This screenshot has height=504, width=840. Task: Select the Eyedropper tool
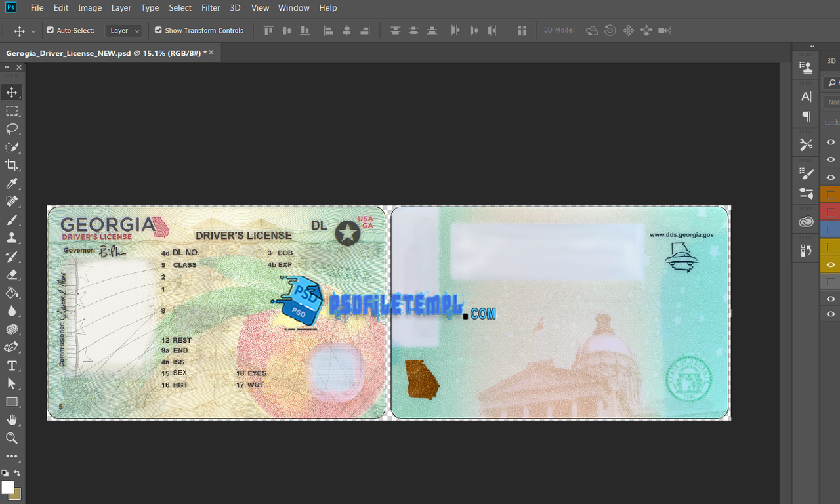click(x=12, y=184)
